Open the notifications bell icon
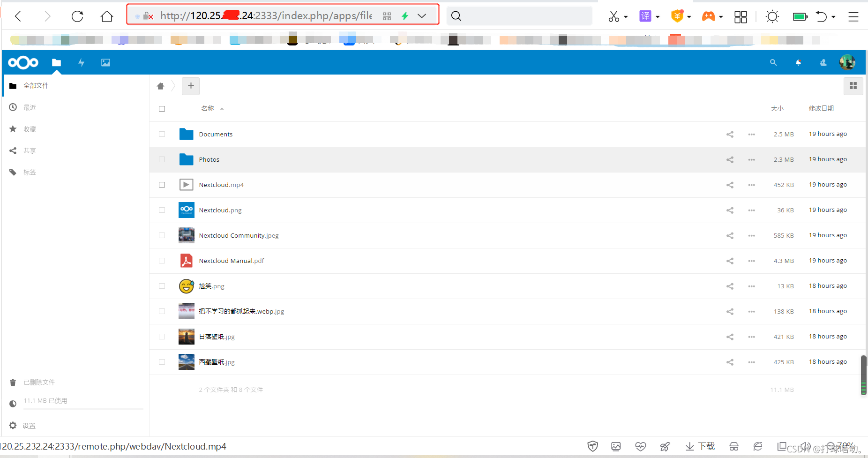 pyautogui.click(x=798, y=62)
